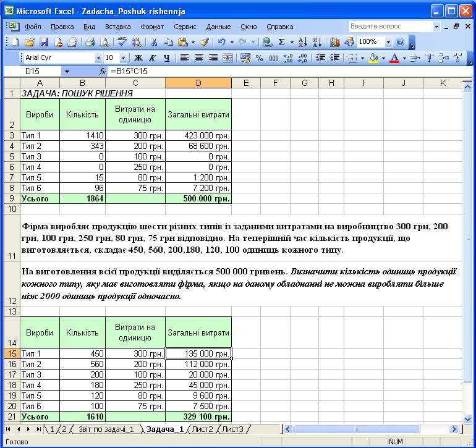Run the Spelling check icon
Screen dimensions: 476x448
pos(122,42)
